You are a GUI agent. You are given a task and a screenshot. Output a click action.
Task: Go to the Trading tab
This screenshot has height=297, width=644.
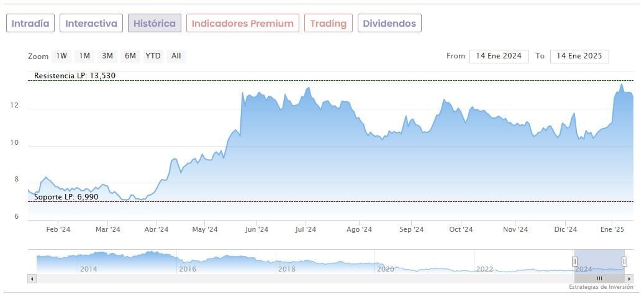pos(328,24)
